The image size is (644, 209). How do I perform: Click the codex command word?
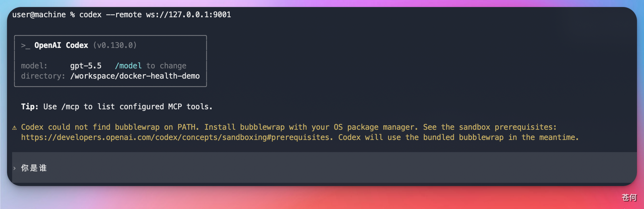tap(90, 15)
